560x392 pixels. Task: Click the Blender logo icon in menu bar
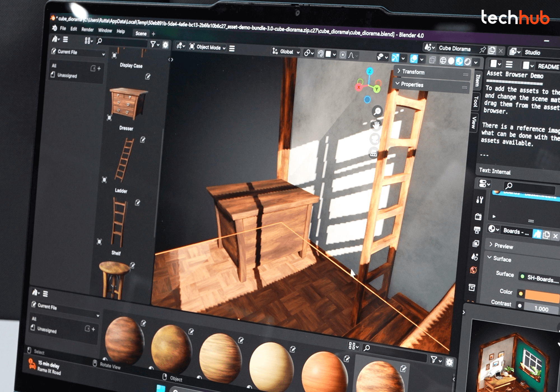(x=55, y=28)
